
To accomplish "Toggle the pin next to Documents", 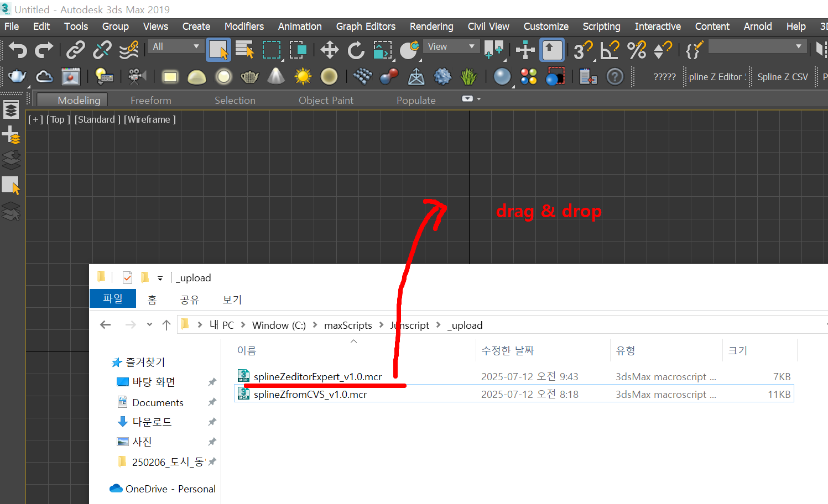I will pos(212,402).
